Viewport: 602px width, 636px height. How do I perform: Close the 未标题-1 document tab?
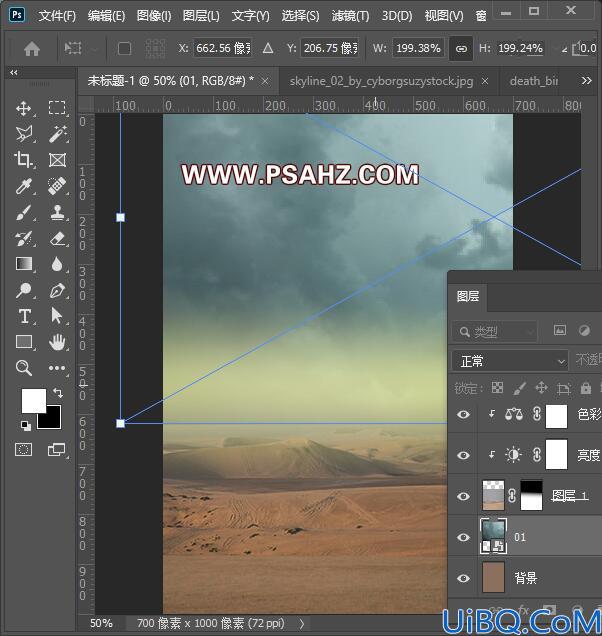(x=265, y=81)
